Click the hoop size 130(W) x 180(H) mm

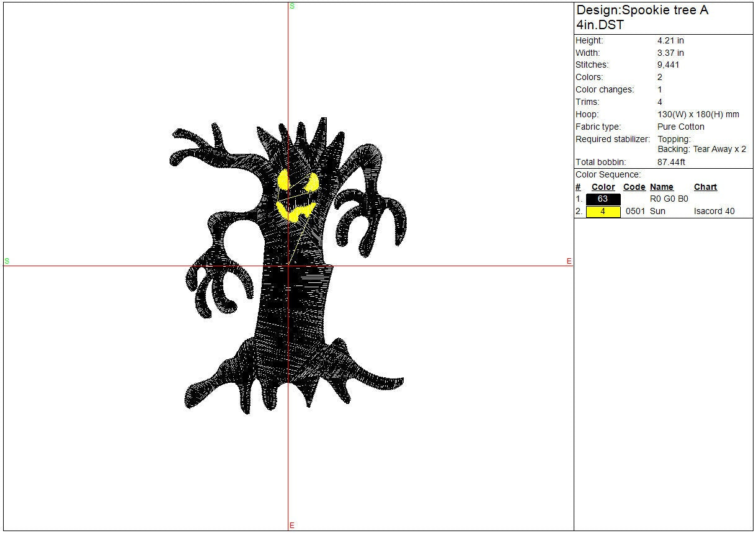[698, 115]
